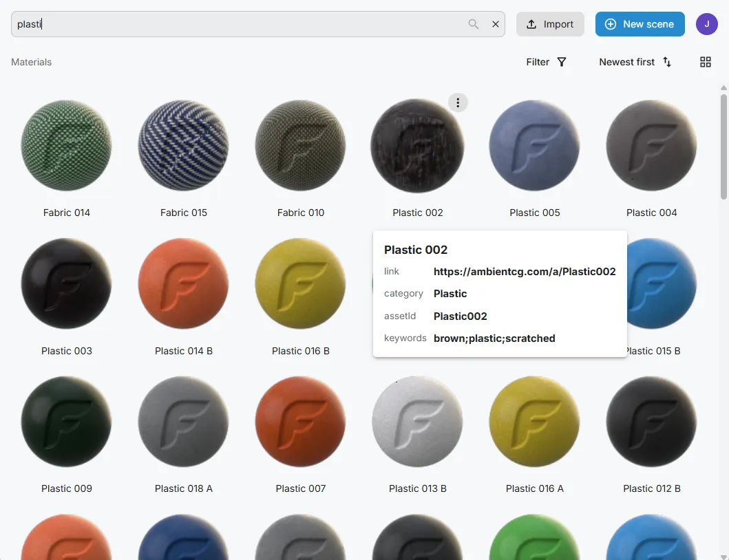Select the Fabric 014 green material thumbnail
This screenshot has width=729, height=560.
point(67,145)
